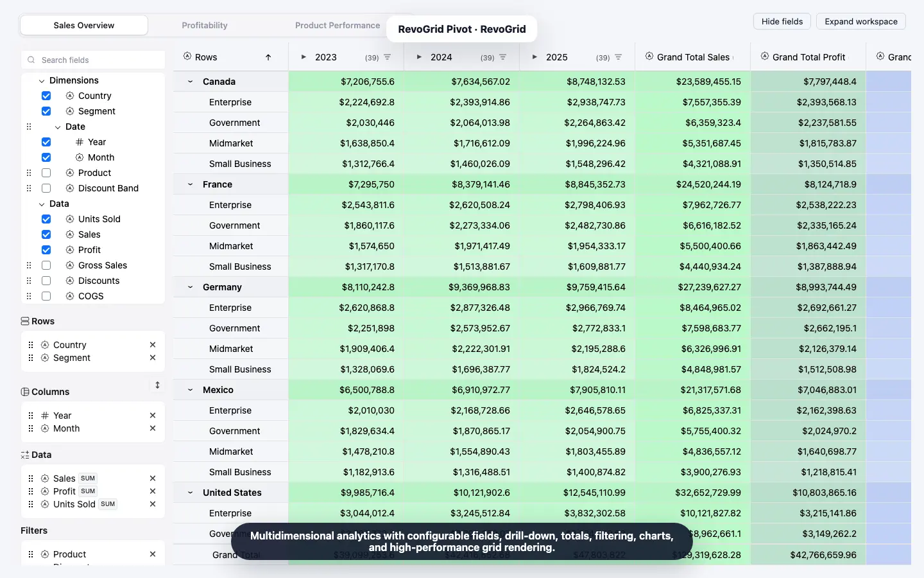Remove Units Sold from the Data zone
This screenshot has height=578, width=924.
[153, 504]
